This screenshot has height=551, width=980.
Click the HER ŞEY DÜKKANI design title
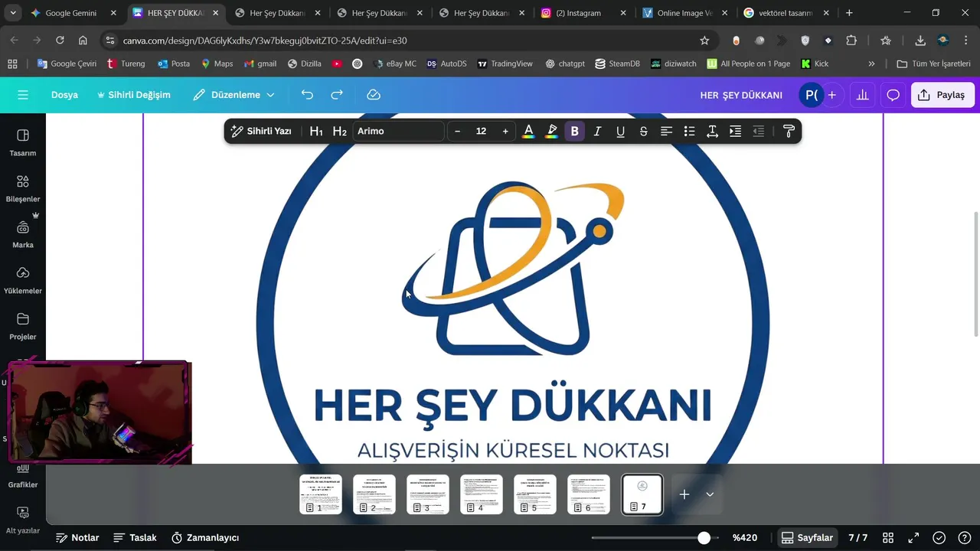[x=741, y=95]
